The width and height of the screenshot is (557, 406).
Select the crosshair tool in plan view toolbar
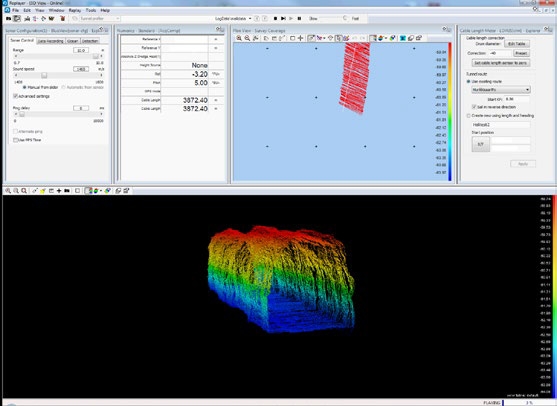pyautogui.click(x=301, y=38)
